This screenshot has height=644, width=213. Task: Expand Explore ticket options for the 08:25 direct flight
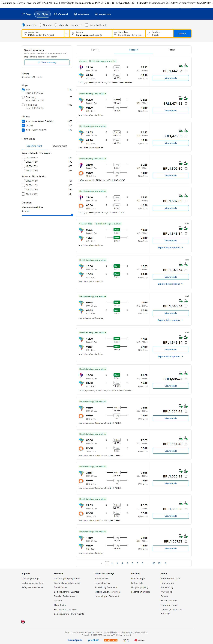[x=170, y=247]
